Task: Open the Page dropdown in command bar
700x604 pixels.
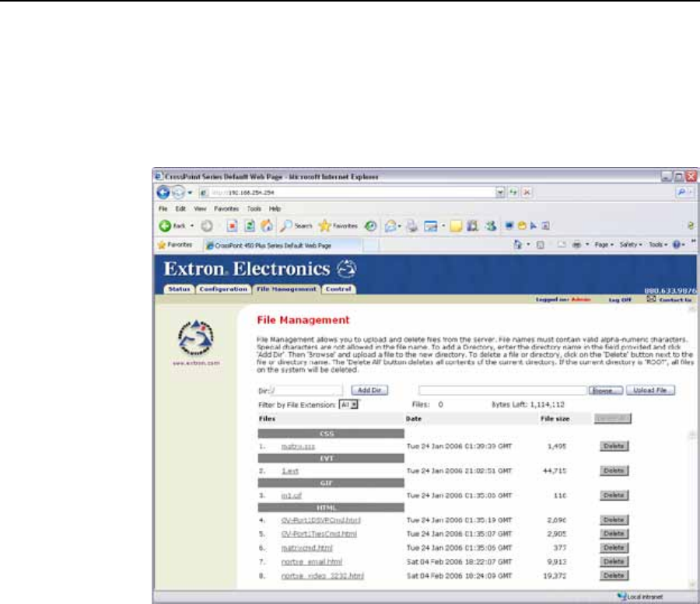Action: (600, 244)
